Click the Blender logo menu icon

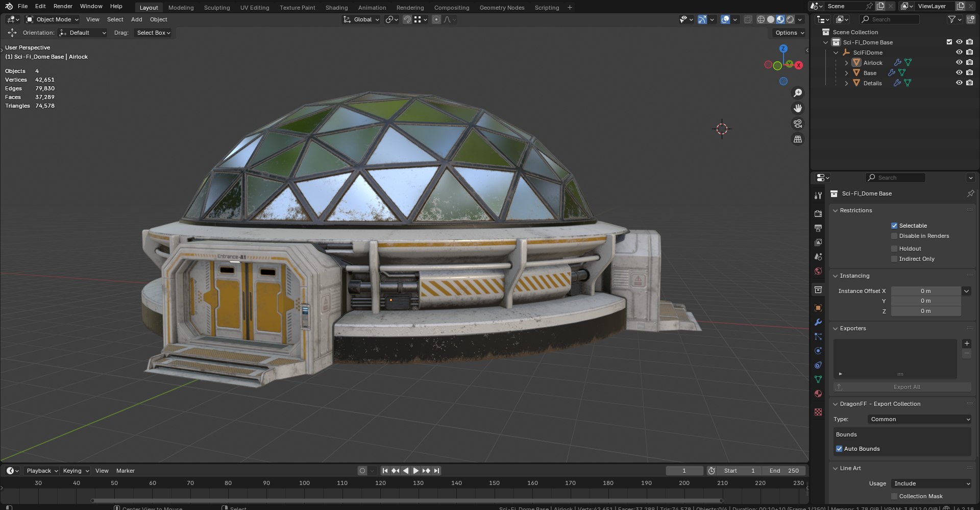(x=9, y=6)
